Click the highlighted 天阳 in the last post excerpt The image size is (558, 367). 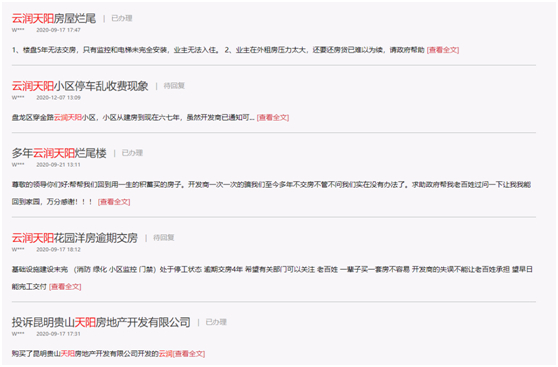coord(68,354)
